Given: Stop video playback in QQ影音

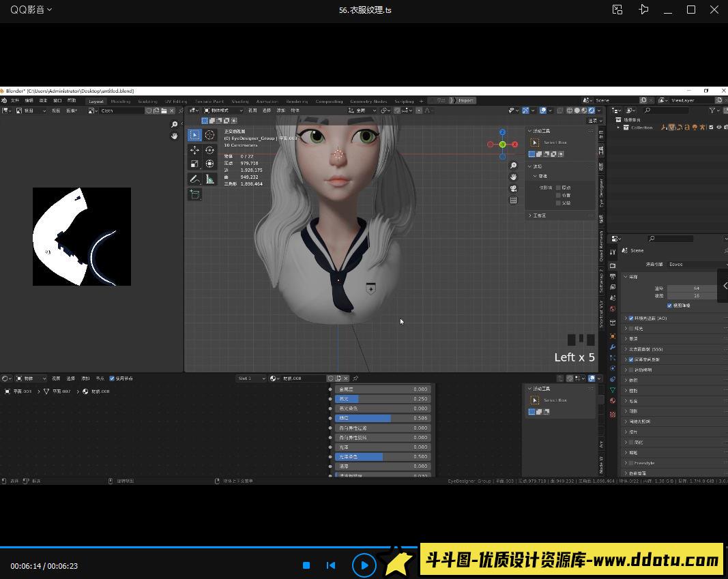Looking at the screenshot, I should click(306, 565).
